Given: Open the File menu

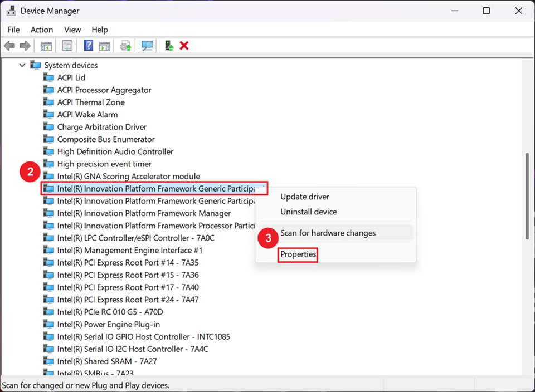Looking at the screenshot, I should click(13, 30).
